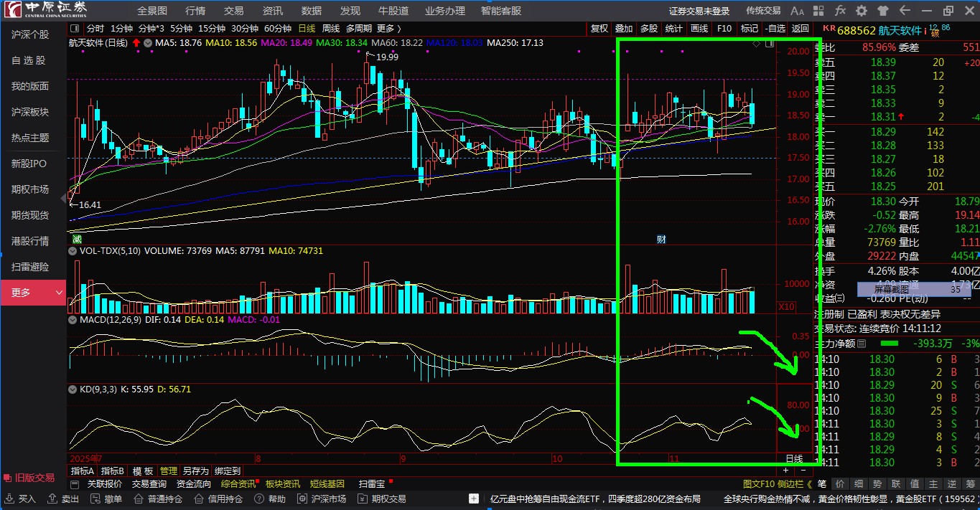Viewport: 980px width, 510px height.
Task: Toggle the 画线 drawing tools
Action: click(x=699, y=29)
